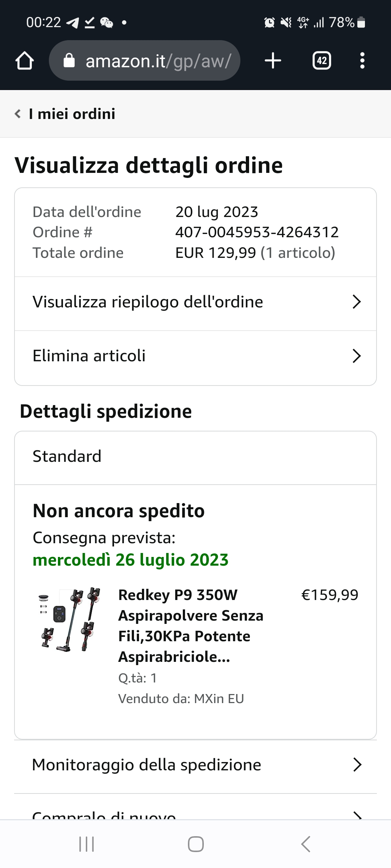Expand Monitoraggio della spedizione chevron
Screen dimensions: 391x868
pyautogui.click(x=357, y=765)
